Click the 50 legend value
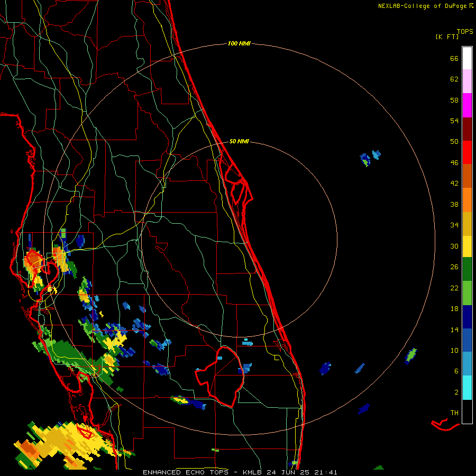 point(454,142)
